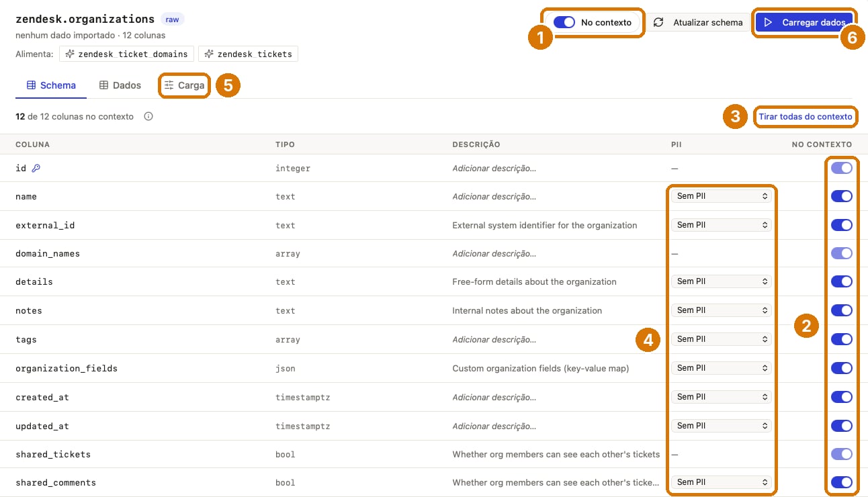Toggle context switch for details row
868x497 pixels.
(842, 281)
